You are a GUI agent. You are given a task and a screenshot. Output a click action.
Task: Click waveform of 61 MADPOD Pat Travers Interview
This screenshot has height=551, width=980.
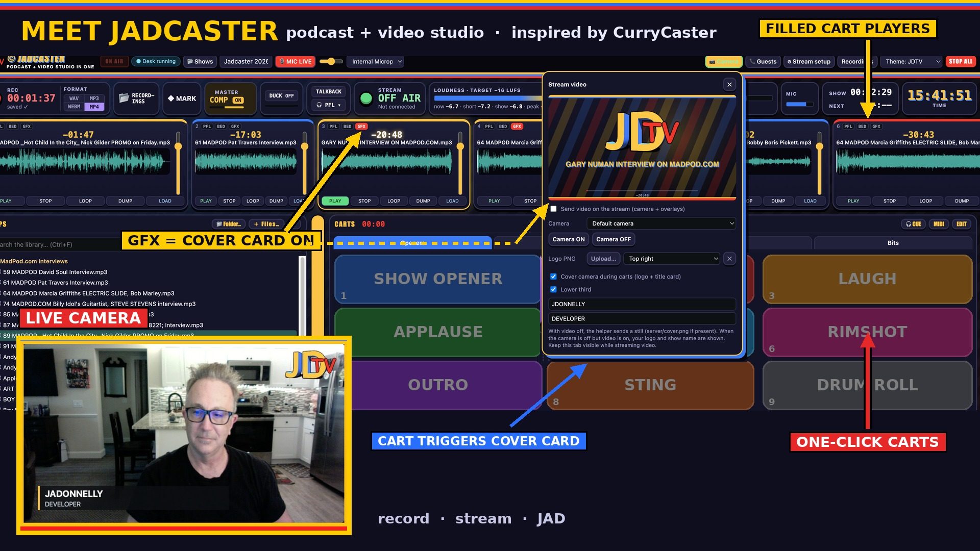point(246,162)
